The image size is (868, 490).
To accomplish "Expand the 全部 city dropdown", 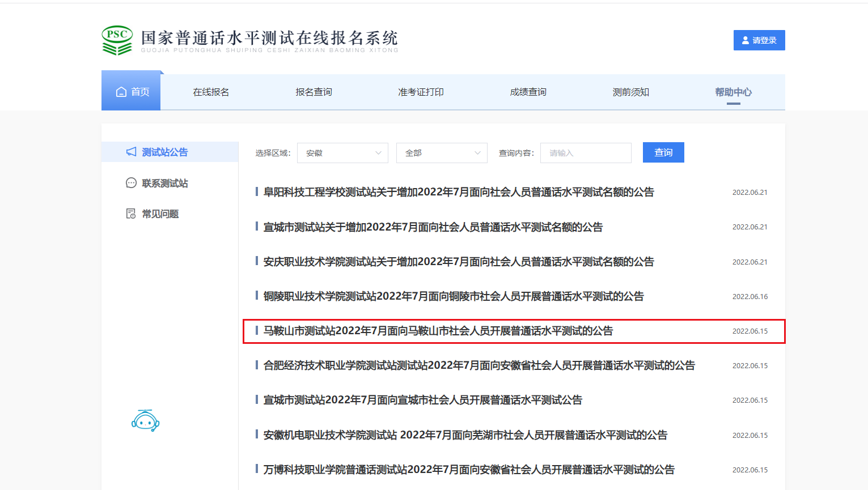I will 442,153.
